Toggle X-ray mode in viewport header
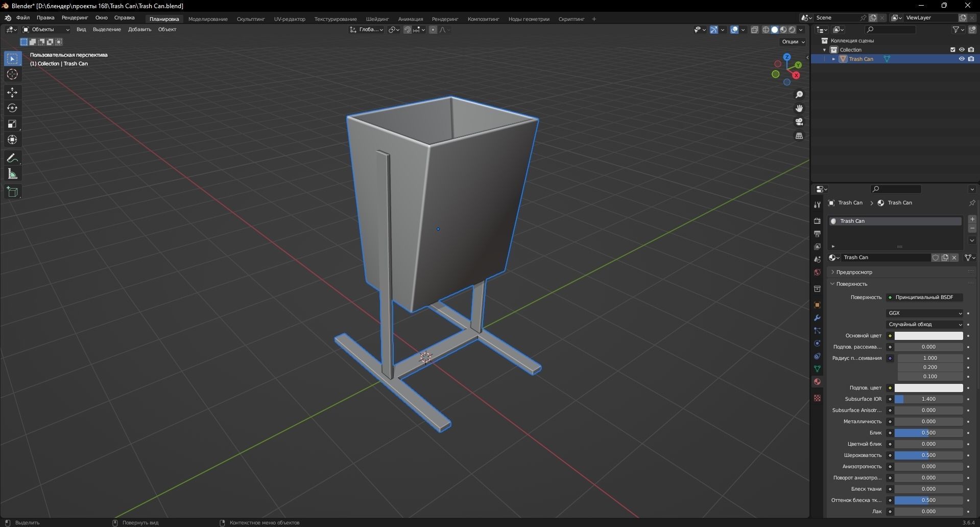This screenshot has height=527, width=980. pos(755,30)
